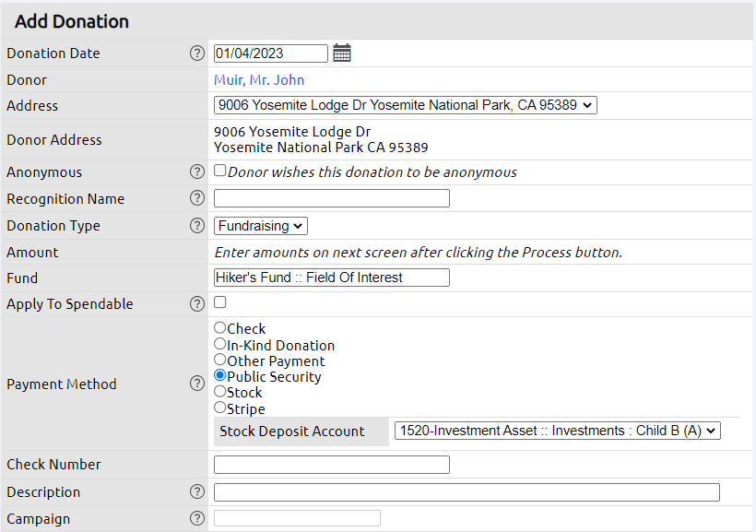Click help icon next to Recognition Name
Image resolution: width=756 pixels, height=532 pixels.
point(196,198)
